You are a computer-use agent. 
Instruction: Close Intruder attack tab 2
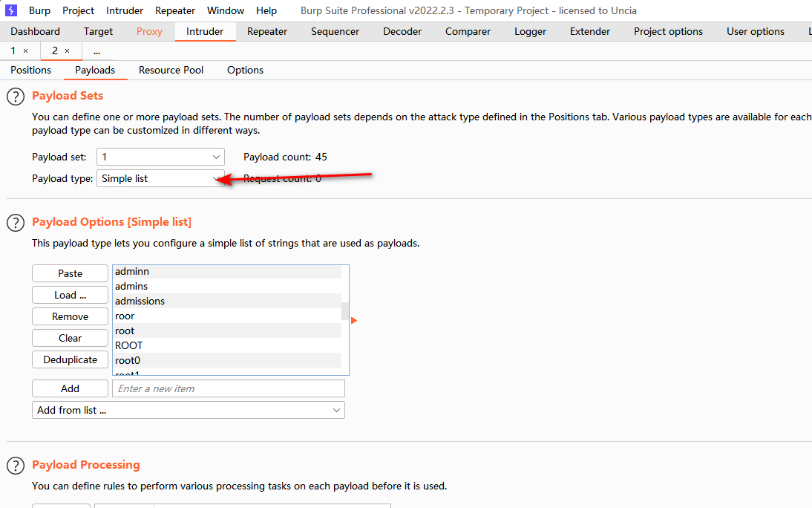click(x=67, y=51)
